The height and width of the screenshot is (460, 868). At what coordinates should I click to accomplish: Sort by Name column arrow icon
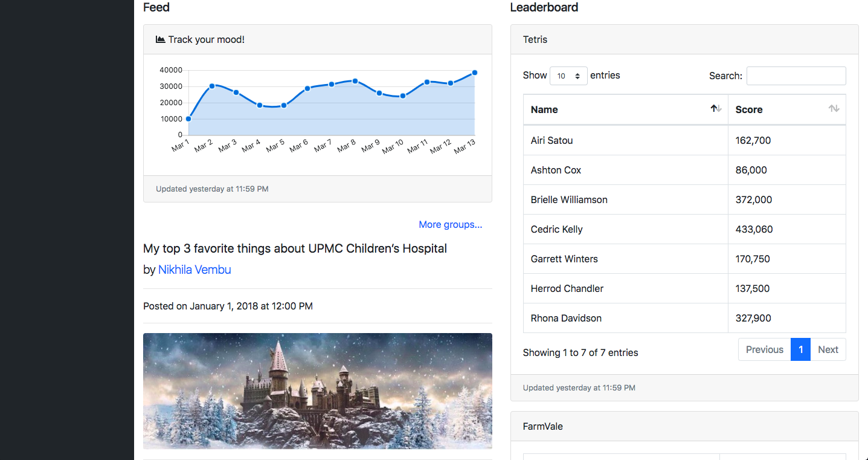716,109
